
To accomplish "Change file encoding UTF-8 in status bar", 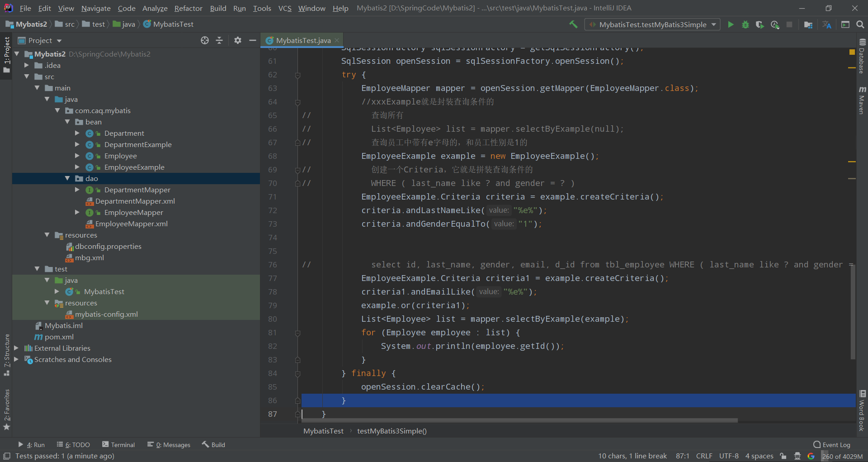I will (x=729, y=456).
